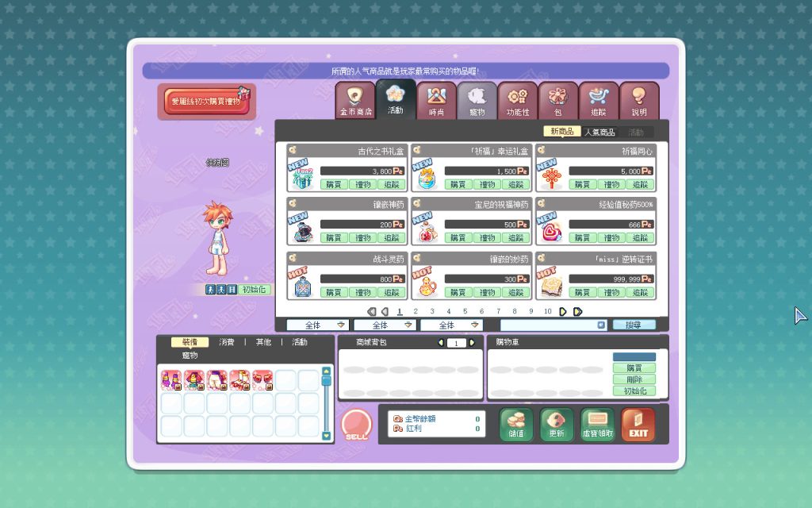Click the 追蹤 stroller tracking tab icon
Image resolution: width=812 pixels, height=508 pixels.
(598, 101)
